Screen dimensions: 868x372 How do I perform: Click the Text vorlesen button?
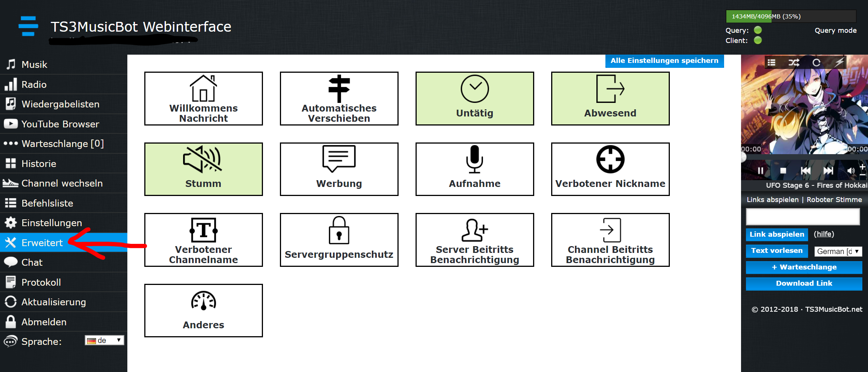(x=777, y=251)
